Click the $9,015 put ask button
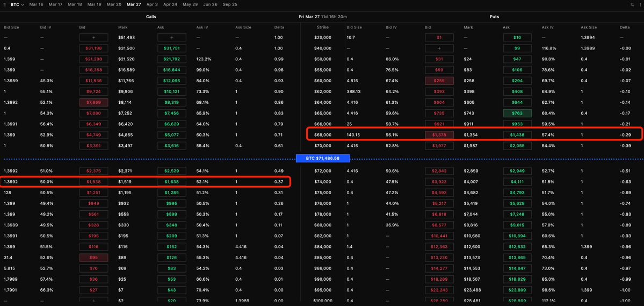 [517, 225]
